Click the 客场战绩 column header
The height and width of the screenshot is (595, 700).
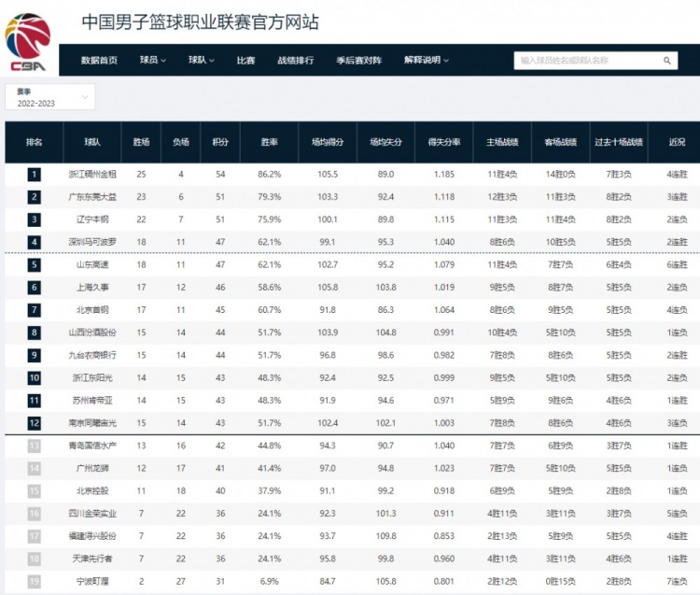(x=560, y=142)
